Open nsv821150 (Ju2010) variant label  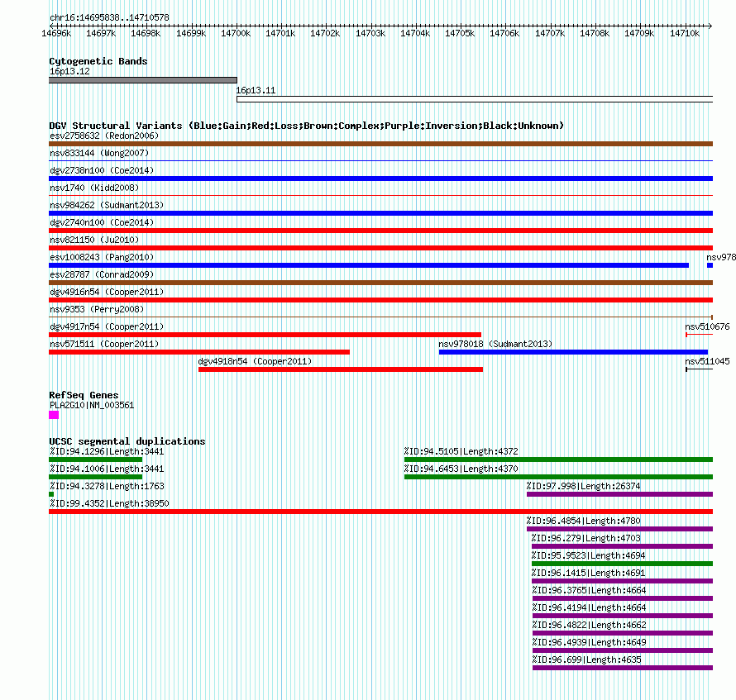94,240
